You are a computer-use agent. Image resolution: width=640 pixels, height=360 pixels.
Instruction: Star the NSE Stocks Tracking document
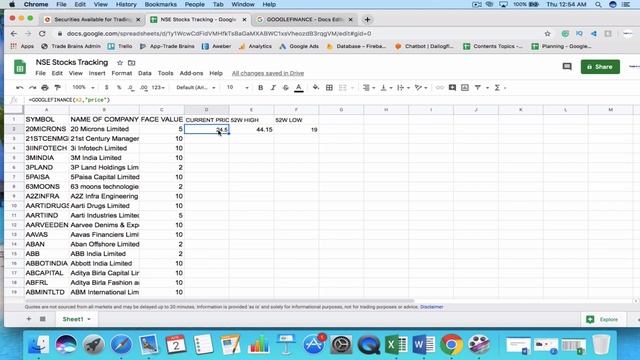pyautogui.click(x=120, y=63)
